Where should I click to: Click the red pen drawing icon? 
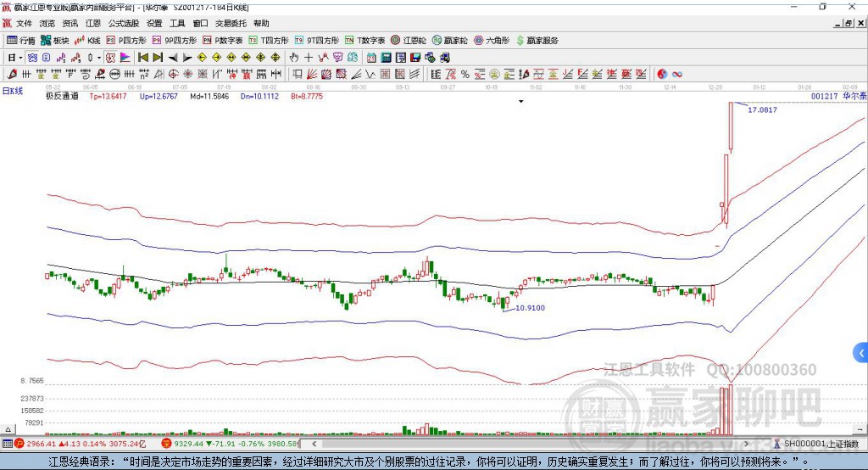(x=12, y=75)
